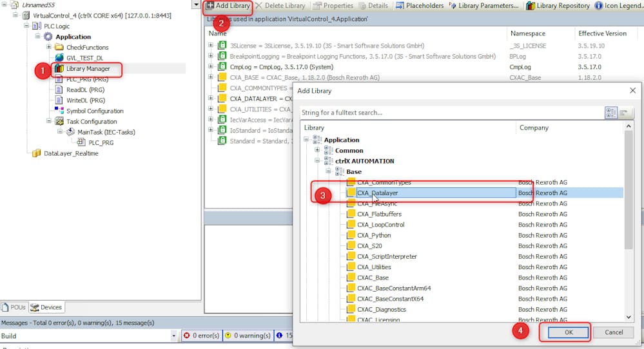The width and height of the screenshot is (644, 349).
Task: Open library Details in toolbar
Action: tap(373, 6)
